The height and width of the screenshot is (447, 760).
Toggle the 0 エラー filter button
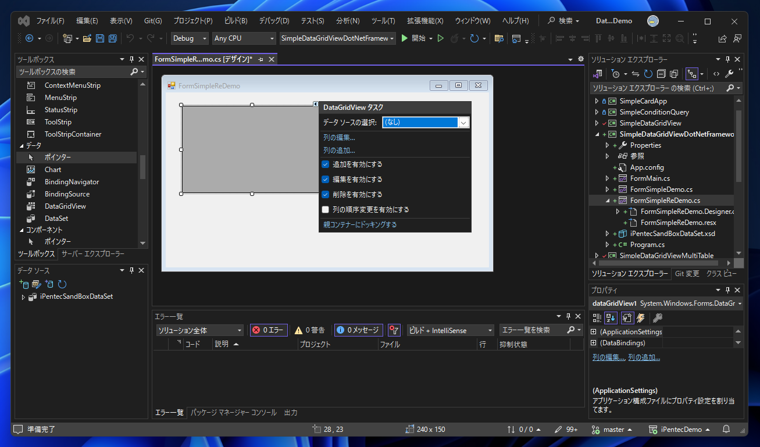pos(269,330)
